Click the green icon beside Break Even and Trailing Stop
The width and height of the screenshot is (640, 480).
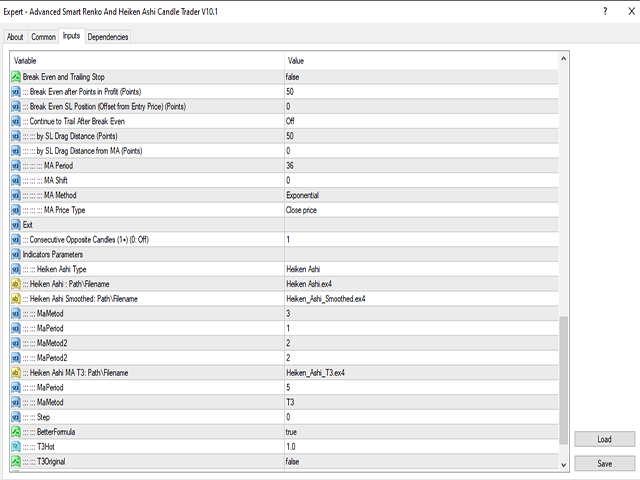point(16,77)
